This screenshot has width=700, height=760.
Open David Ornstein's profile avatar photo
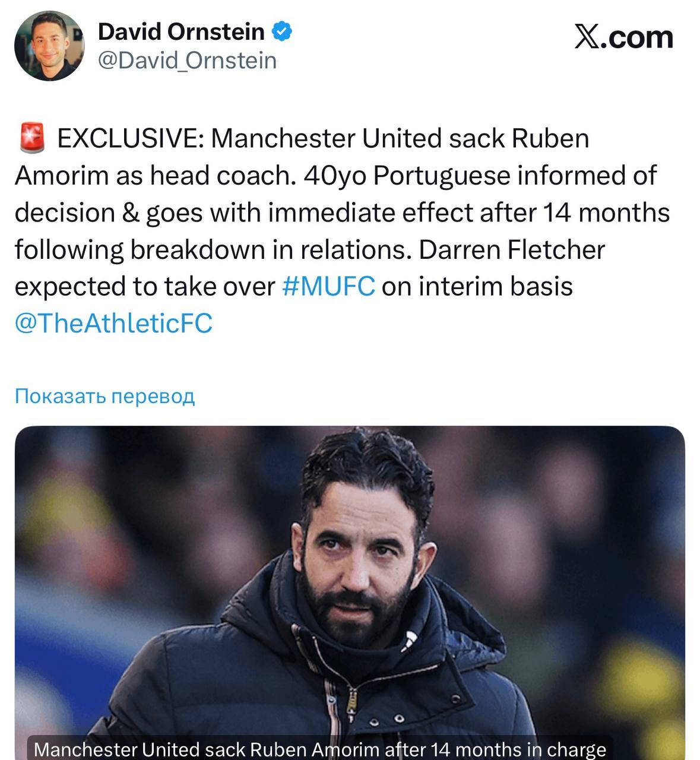49,46
